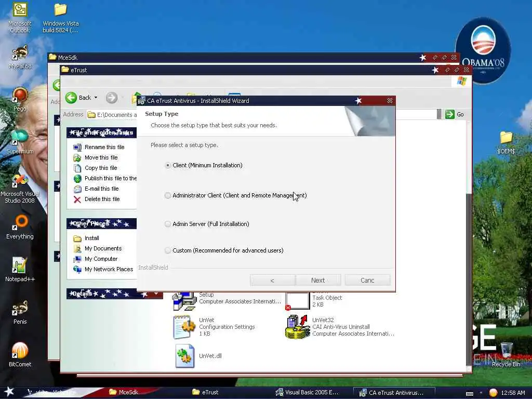Pick Custom setup type radio button
The height and width of the screenshot is (399, 532).
[x=168, y=250]
